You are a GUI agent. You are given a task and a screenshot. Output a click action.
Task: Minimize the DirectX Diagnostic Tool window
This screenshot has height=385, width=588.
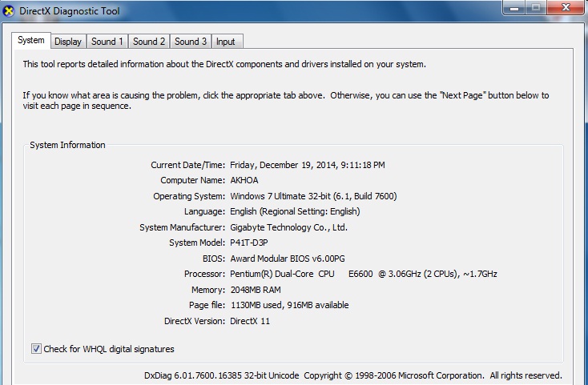click(514, 7)
